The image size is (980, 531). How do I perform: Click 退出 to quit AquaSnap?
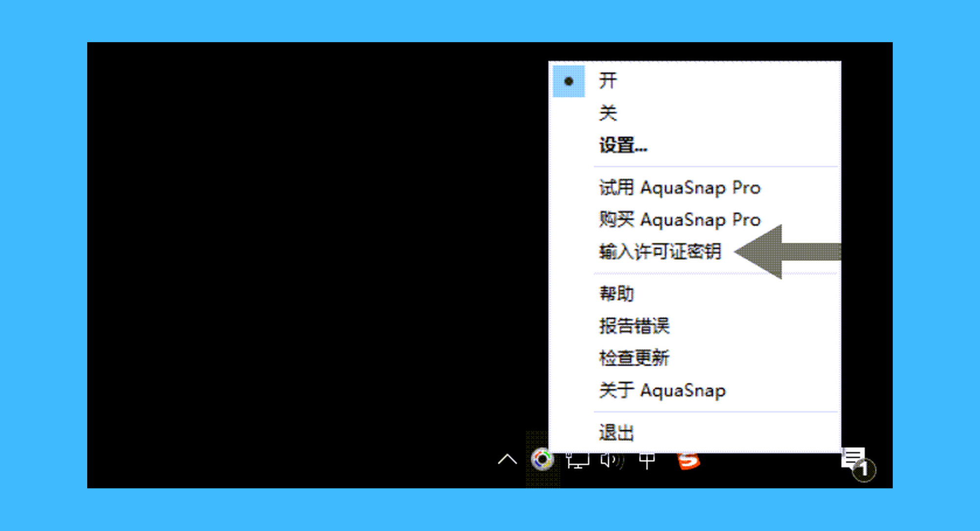695,433
